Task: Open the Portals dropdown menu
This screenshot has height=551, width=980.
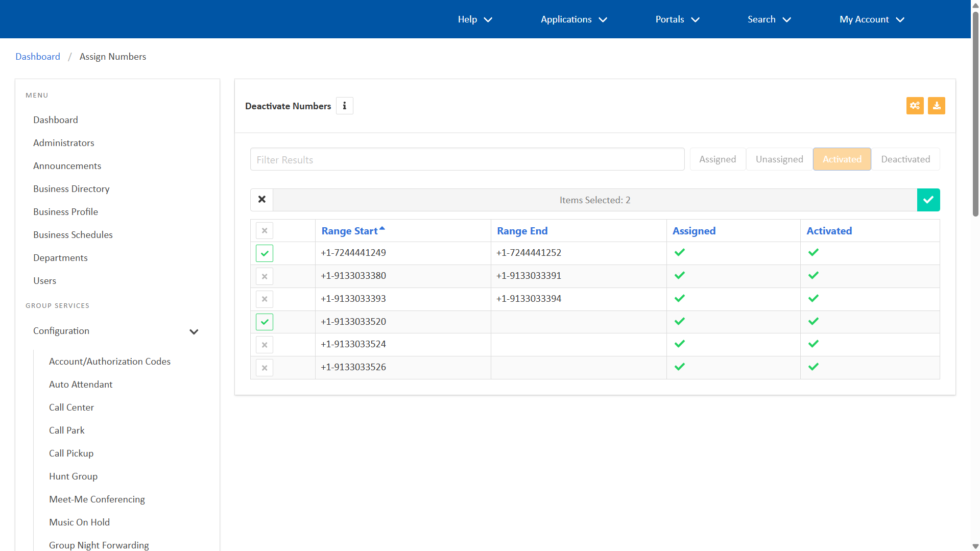Action: 677,19
